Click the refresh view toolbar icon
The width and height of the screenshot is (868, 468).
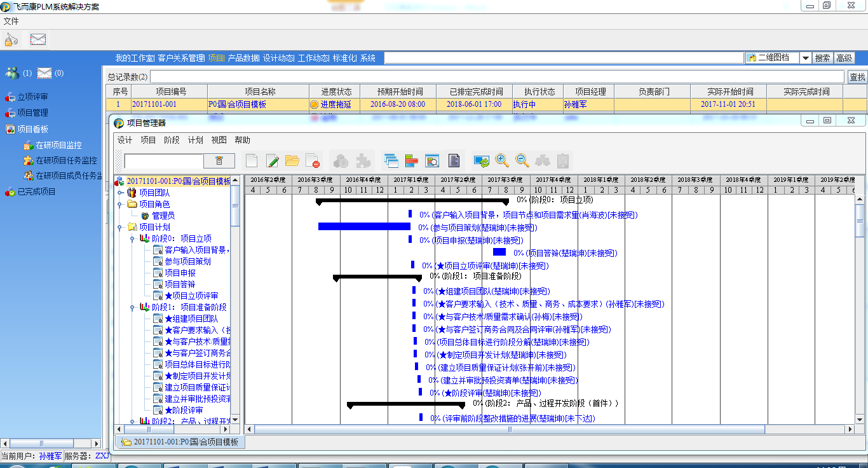coord(481,161)
